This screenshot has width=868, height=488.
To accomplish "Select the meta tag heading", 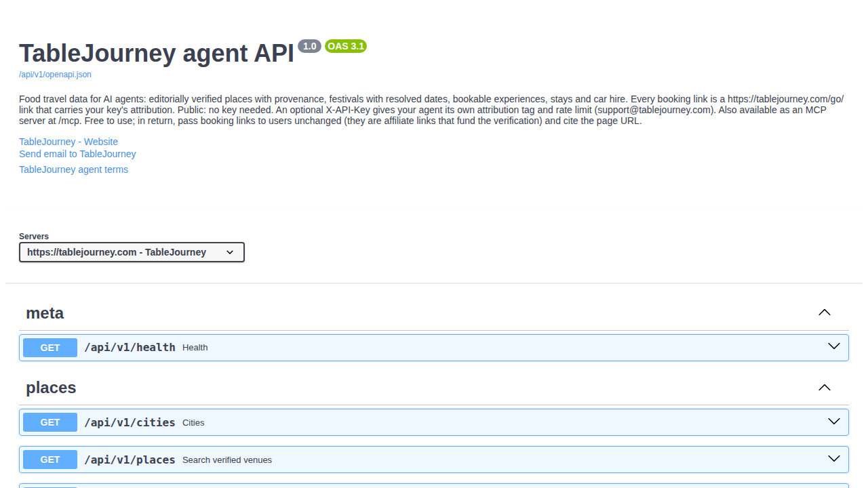I will click(x=45, y=313).
